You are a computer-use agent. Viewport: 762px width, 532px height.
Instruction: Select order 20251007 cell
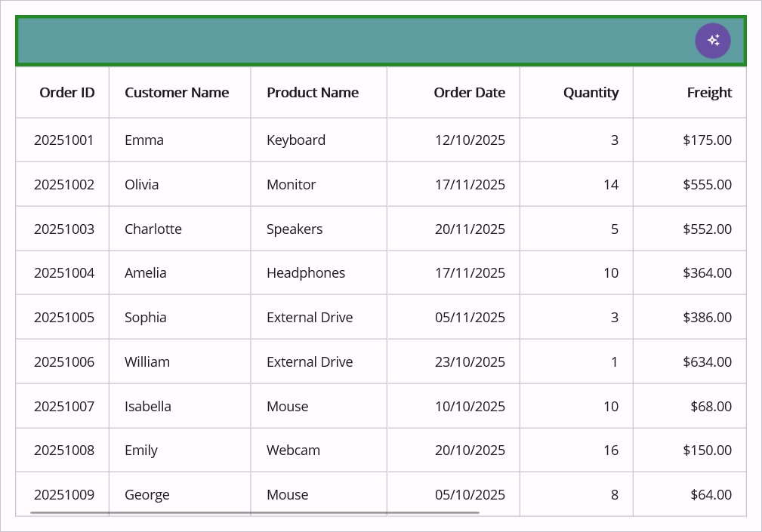(64, 407)
